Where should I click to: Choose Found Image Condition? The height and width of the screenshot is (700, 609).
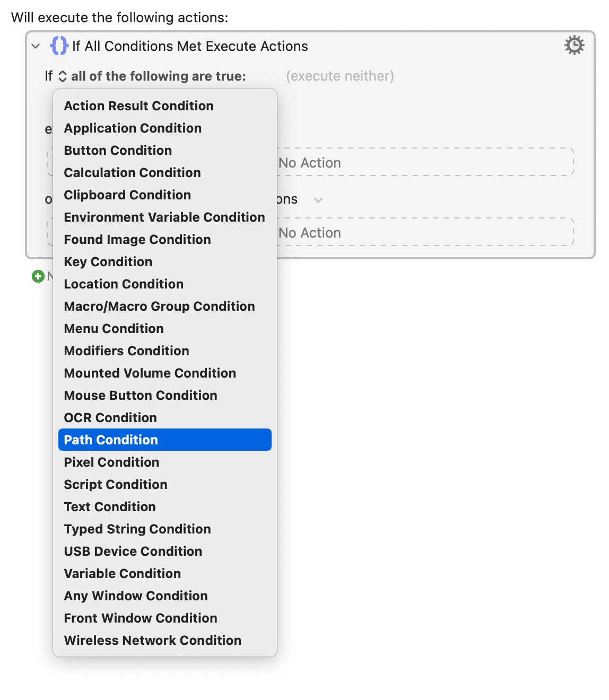[137, 239]
